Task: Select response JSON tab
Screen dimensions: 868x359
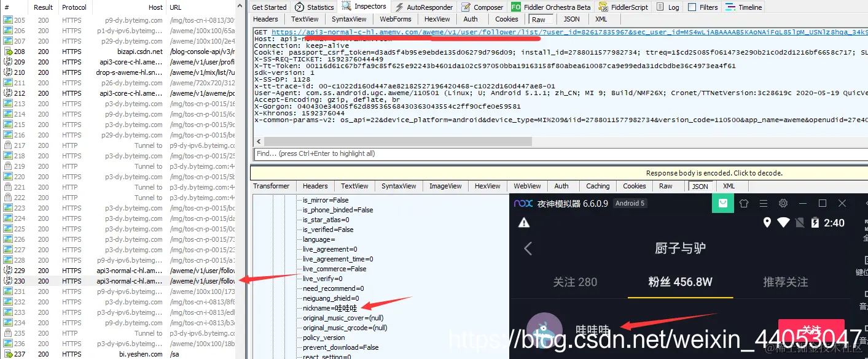Action: [x=700, y=186]
